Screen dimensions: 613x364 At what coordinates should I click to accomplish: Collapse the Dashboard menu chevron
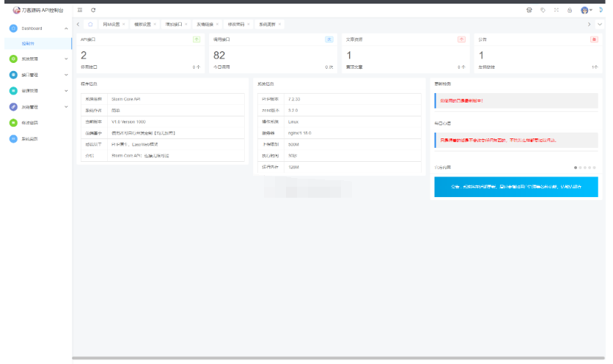66,29
